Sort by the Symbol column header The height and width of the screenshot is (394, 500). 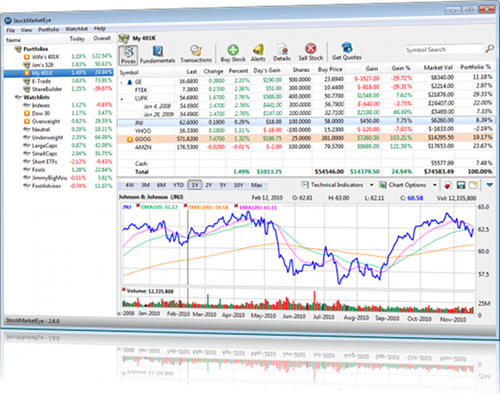[129, 72]
